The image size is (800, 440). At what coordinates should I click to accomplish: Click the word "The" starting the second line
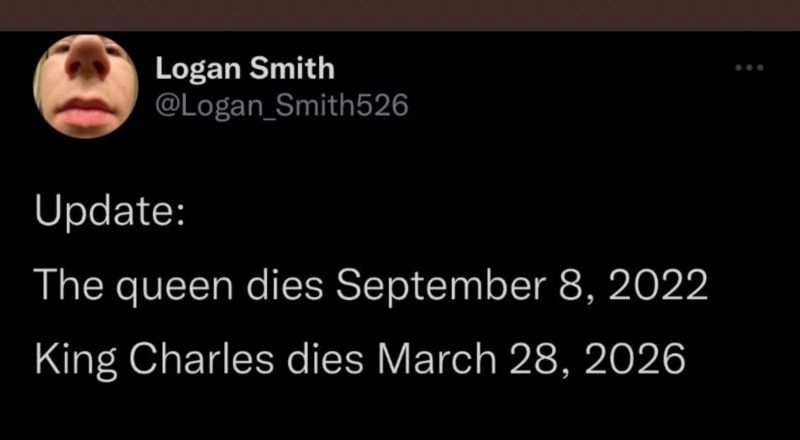coord(67,287)
